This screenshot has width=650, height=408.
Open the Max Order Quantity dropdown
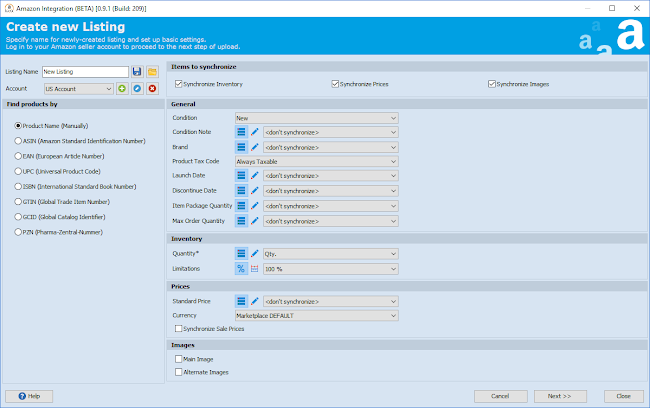[x=331, y=221]
